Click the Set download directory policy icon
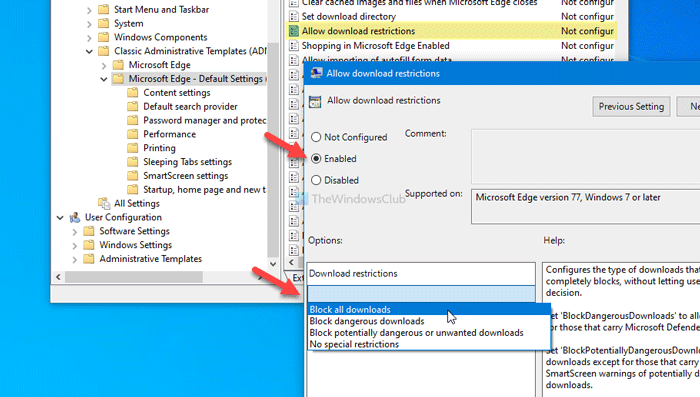The width and height of the screenshot is (700, 397). coord(293,17)
